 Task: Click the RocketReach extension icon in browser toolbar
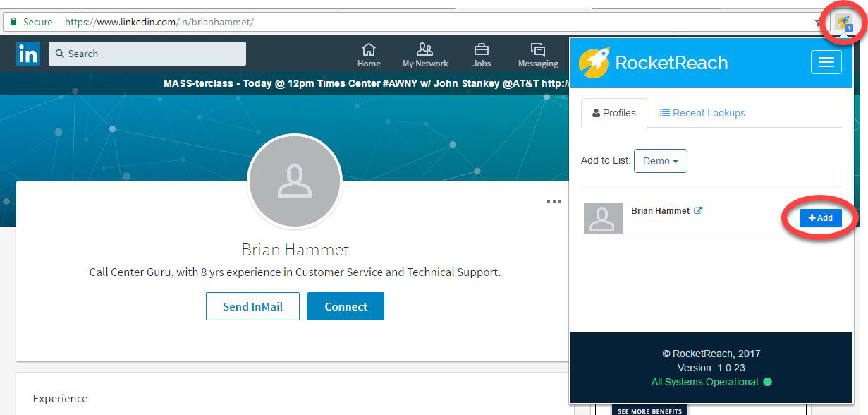(843, 23)
